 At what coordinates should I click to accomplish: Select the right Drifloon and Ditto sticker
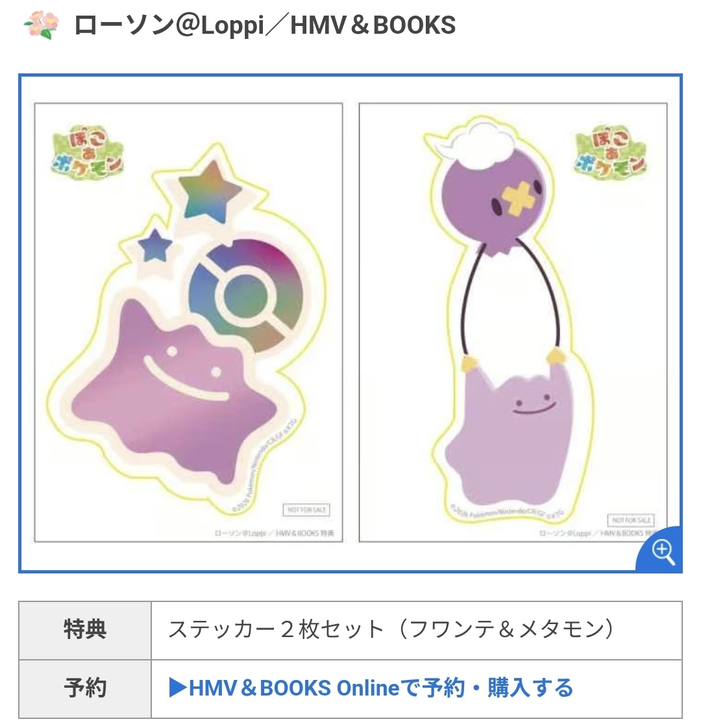pyautogui.click(x=513, y=322)
